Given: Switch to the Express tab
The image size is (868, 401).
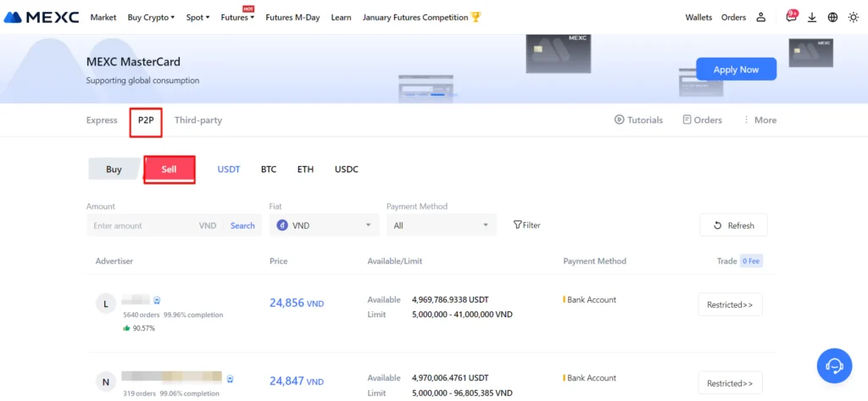Looking at the screenshot, I should (x=102, y=120).
